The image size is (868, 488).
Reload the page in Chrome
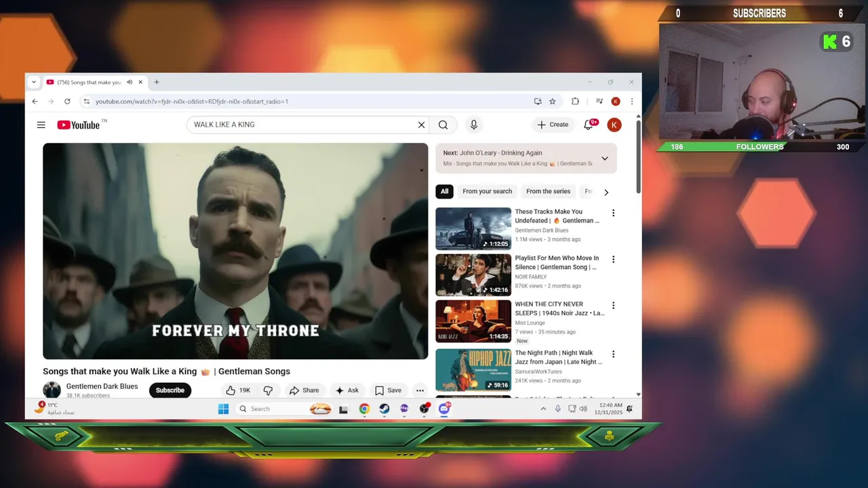(67, 102)
